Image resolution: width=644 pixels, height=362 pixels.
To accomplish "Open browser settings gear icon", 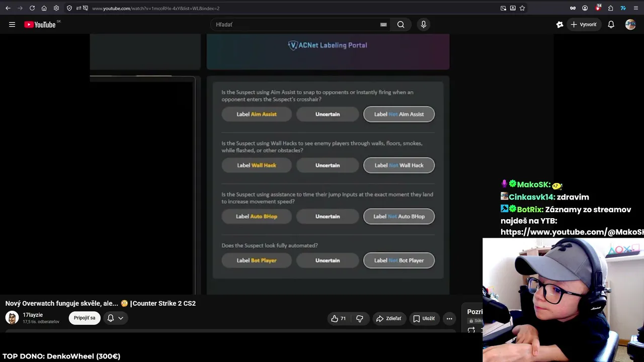I will coord(56,8).
